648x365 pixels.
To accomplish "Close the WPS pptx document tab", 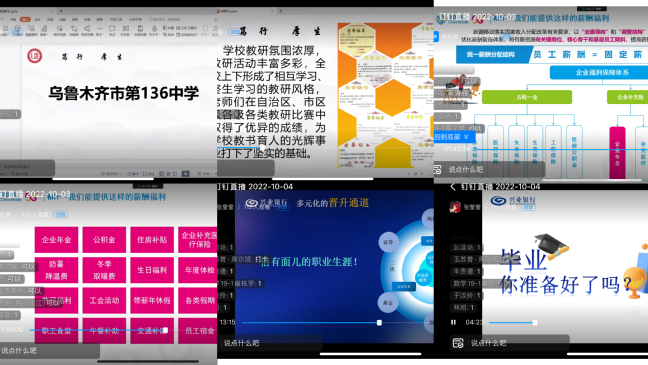I will coord(52,11).
